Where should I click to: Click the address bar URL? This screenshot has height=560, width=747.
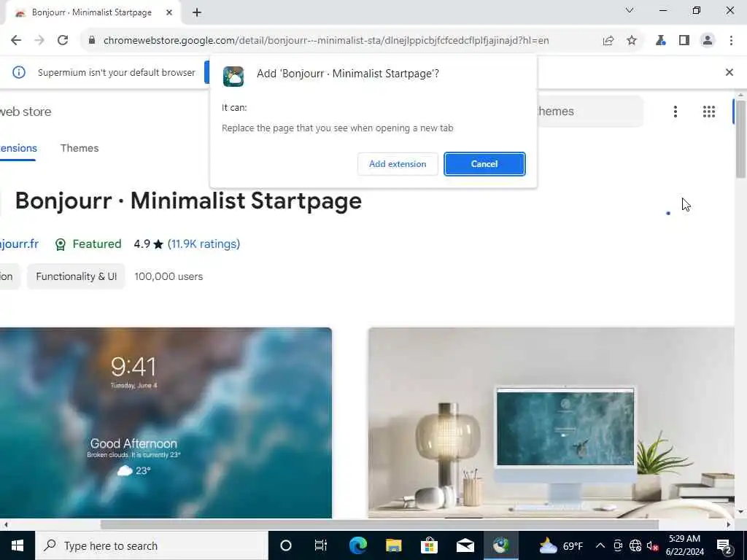click(x=326, y=41)
